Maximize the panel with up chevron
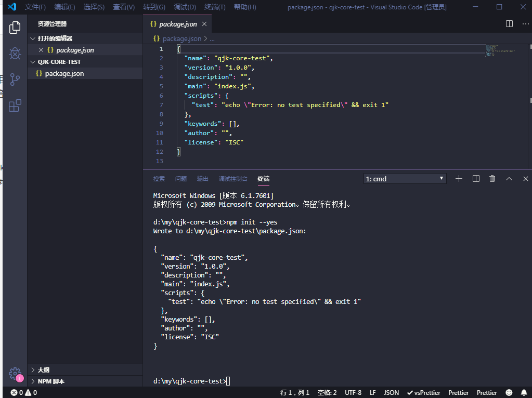Screen dimensions: 532x398 coord(509,179)
